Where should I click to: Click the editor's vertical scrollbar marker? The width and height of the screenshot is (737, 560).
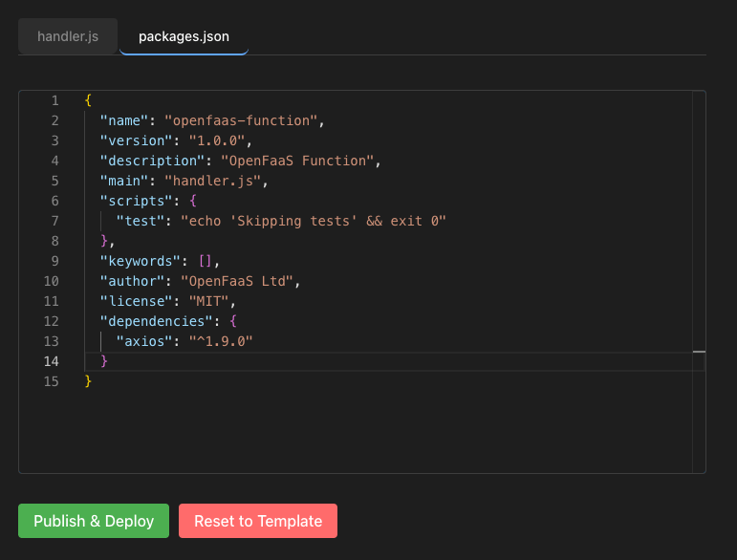[699, 352]
